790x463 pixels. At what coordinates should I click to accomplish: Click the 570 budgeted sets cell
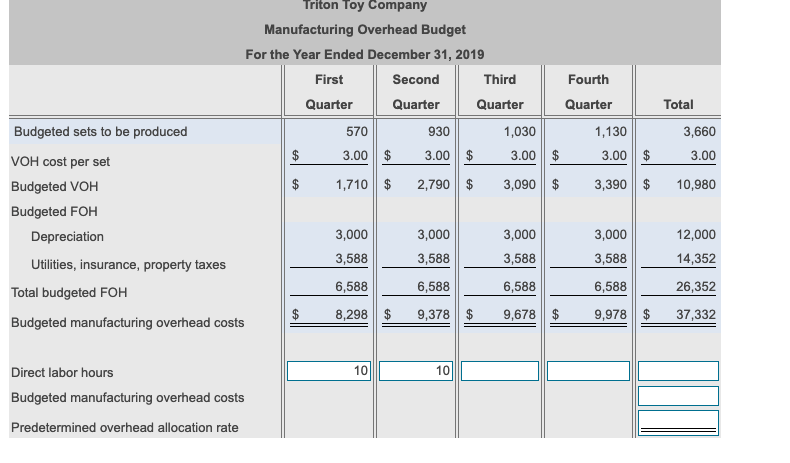[x=357, y=131]
